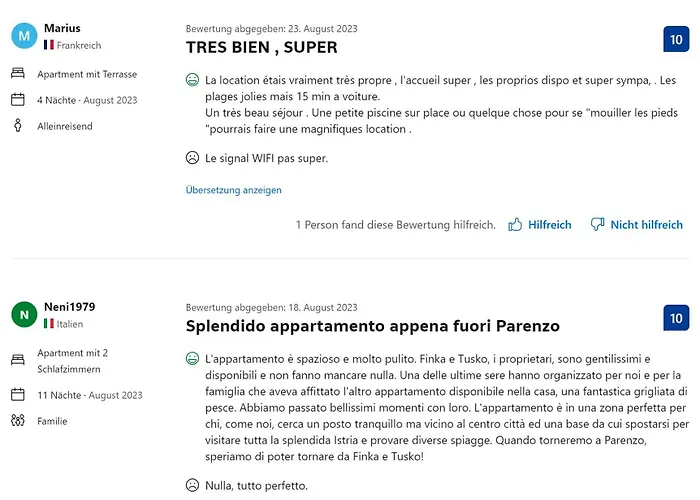Screen dimensions: 700x500
Task: Click the smiley on Neni1979's positive comment
Action: coord(193,358)
